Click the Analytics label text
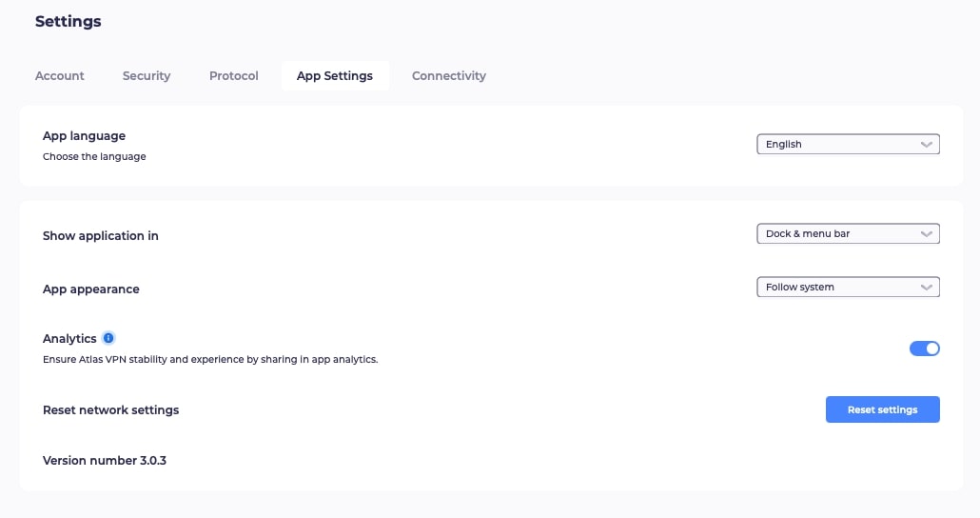Image resolution: width=980 pixels, height=518 pixels. [x=69, y=338]
